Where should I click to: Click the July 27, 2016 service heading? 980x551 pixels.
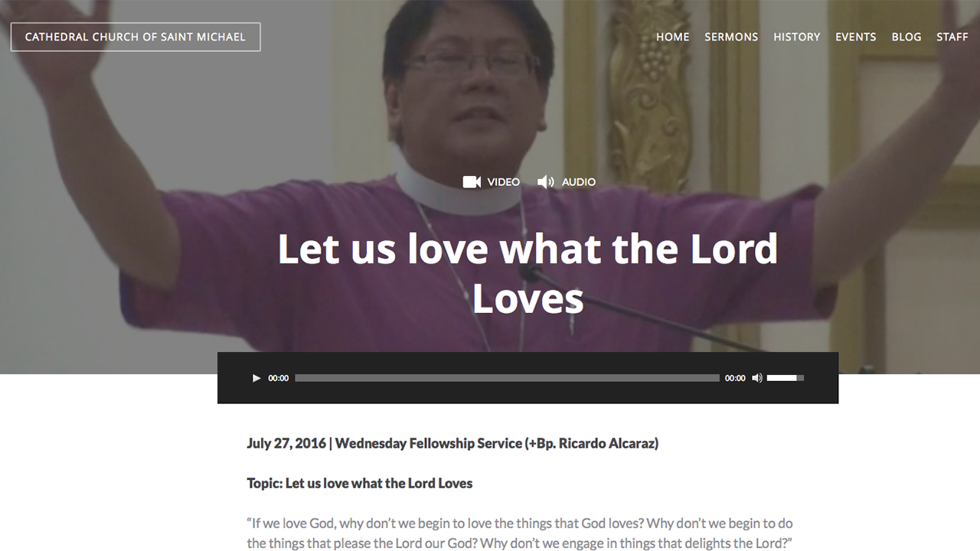452,443
